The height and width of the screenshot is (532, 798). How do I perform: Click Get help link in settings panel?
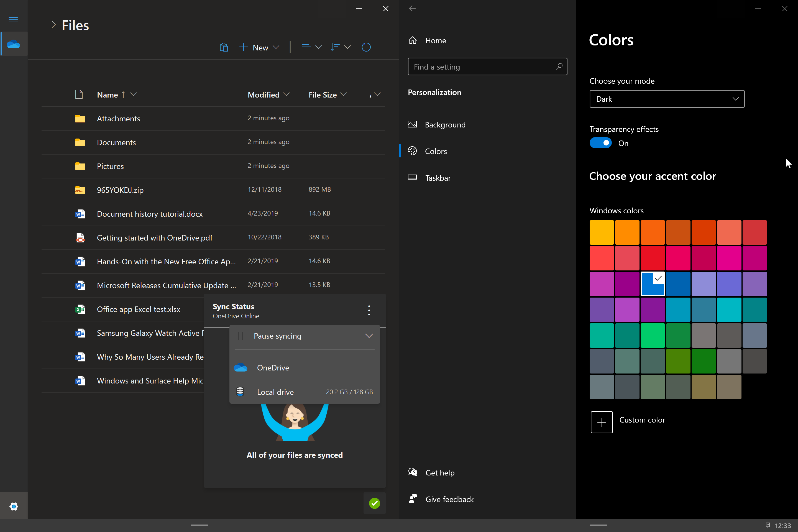pyautogui.click(x=440, y=473)
